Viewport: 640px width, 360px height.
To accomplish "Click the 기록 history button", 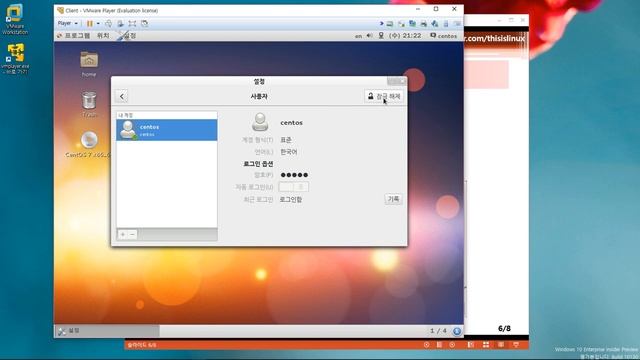I will [393, 199].
